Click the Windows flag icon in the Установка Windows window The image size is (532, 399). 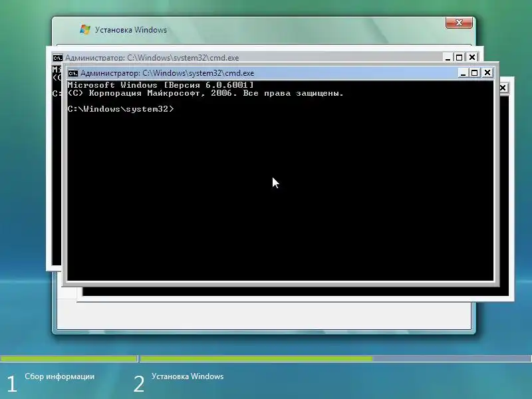pyautogui.click(x=85, y=29)
